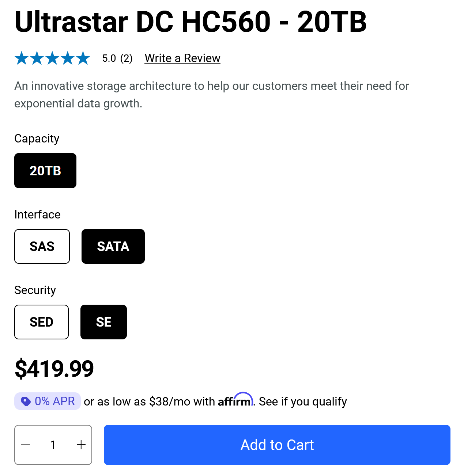Select the SED security option

[x=41, y=322]
